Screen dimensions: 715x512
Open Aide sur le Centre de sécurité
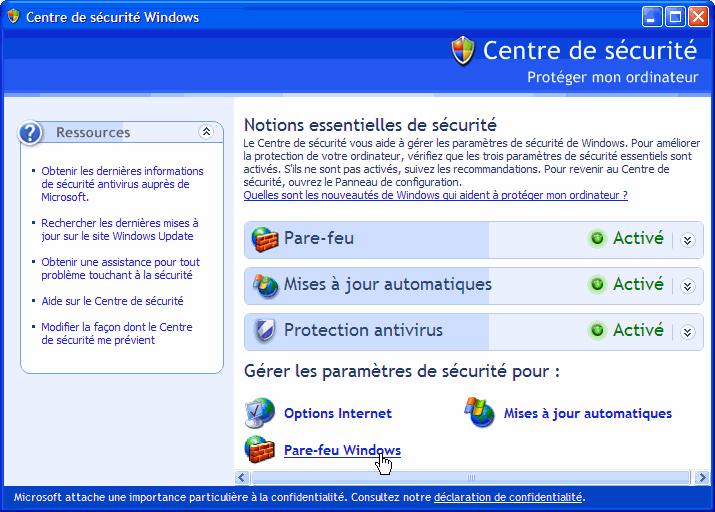pyautogui.click(x=112, y=301)
